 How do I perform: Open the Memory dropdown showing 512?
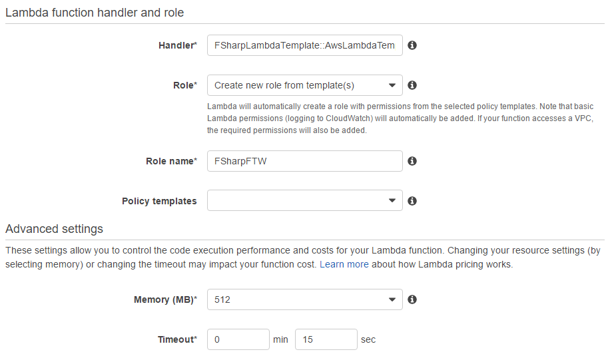(x=304, y=299)
